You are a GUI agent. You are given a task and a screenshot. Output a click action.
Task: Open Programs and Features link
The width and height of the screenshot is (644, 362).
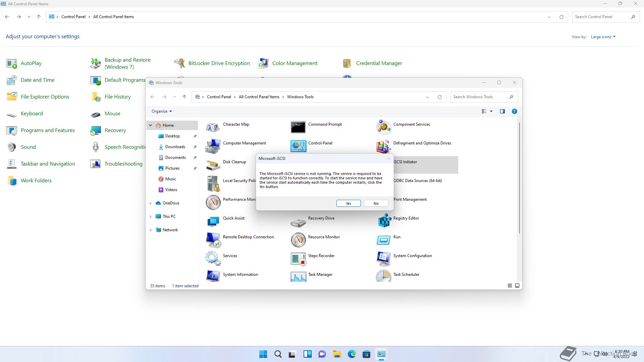pos(48,130)
